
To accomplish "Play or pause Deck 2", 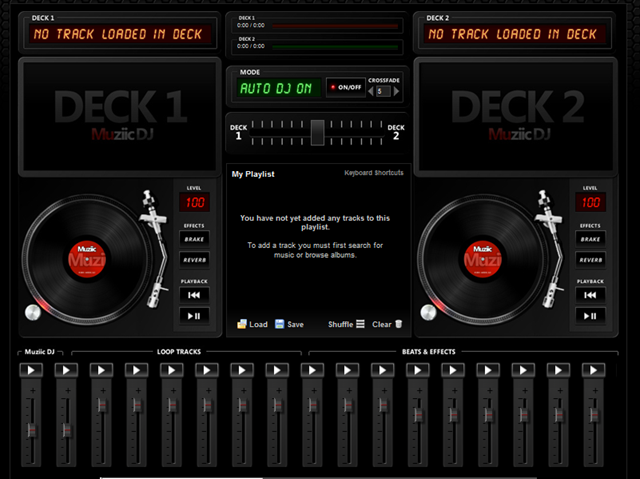I will point(590,316).
